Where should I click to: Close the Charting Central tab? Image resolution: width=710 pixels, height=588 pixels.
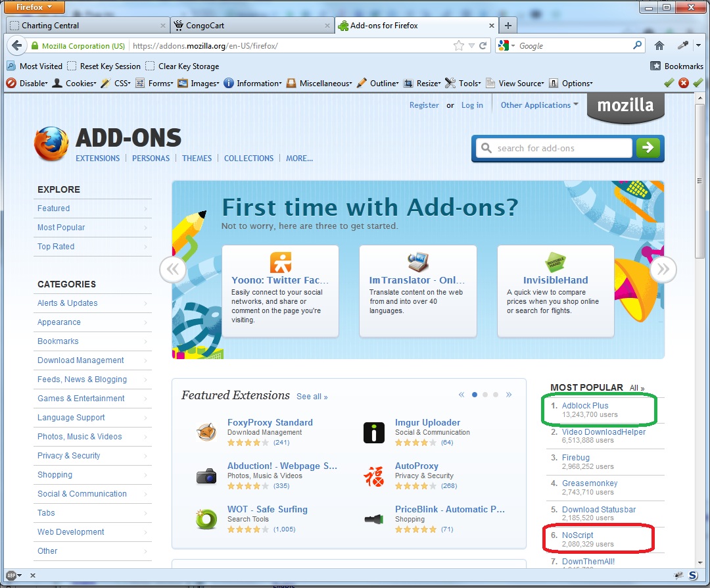163,26
